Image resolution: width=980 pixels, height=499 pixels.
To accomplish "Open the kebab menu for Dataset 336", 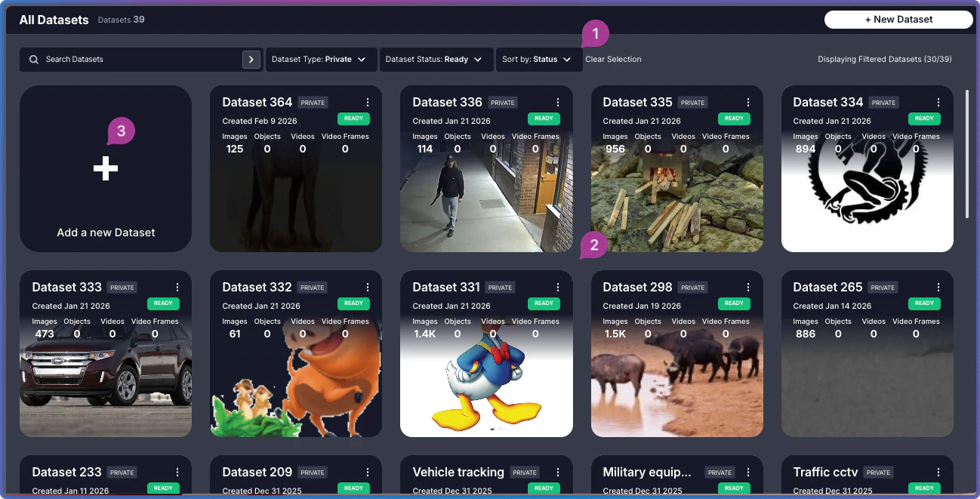I will point(558,102).
